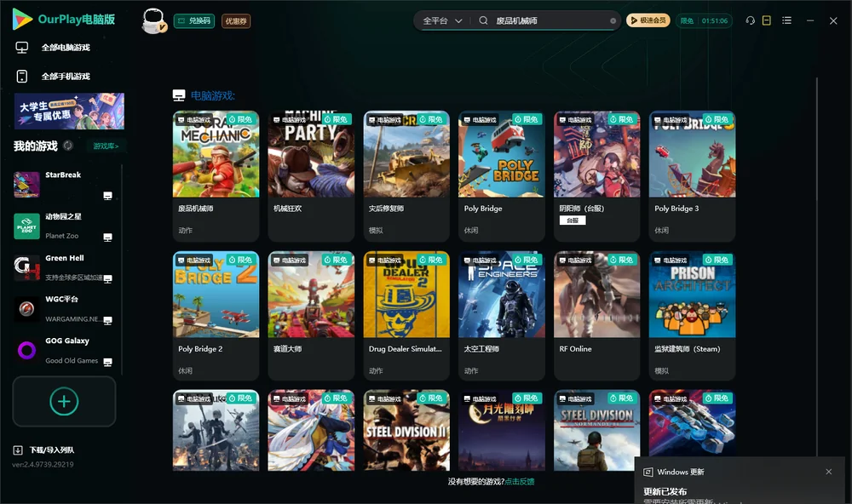Image resolution: width=852 pixels, height=504 pixels.
Task: Open the 阴阳师 (台服) game card
Action: click(597, 176)
